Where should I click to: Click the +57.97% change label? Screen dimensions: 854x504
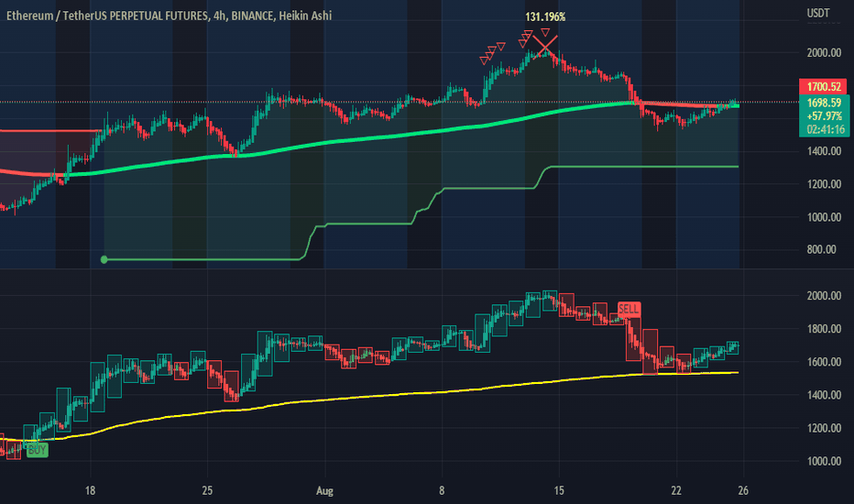[x=824, y=116]
